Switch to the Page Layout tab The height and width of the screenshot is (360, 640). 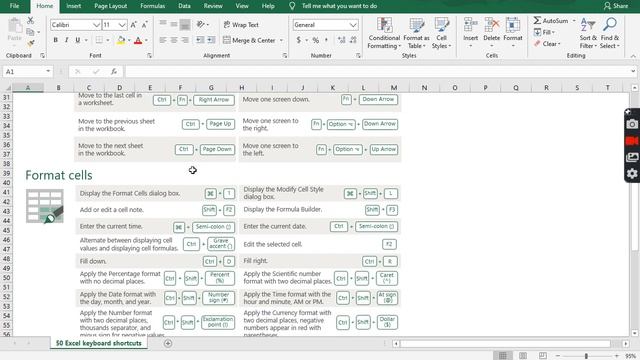[111, 6]
